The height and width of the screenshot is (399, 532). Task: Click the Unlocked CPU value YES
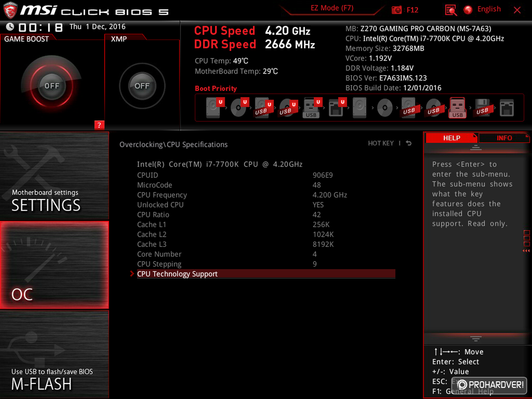coord(318,205)
